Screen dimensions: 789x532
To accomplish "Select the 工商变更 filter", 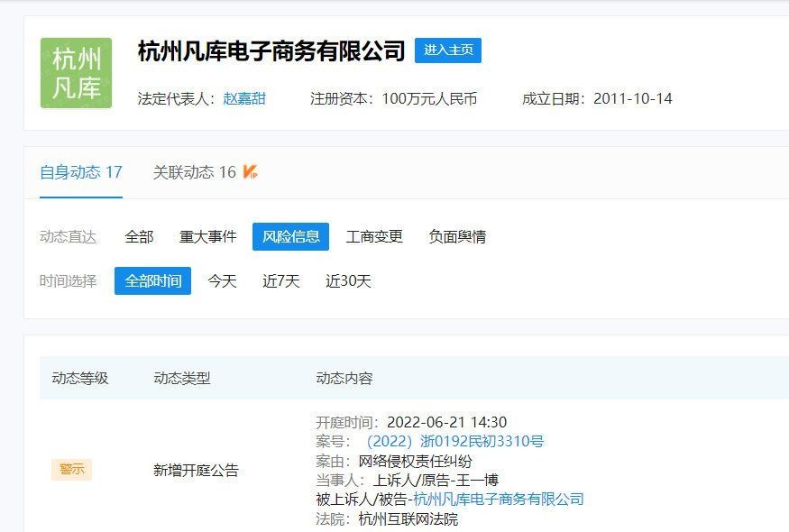I will click(x=376, y=235).
